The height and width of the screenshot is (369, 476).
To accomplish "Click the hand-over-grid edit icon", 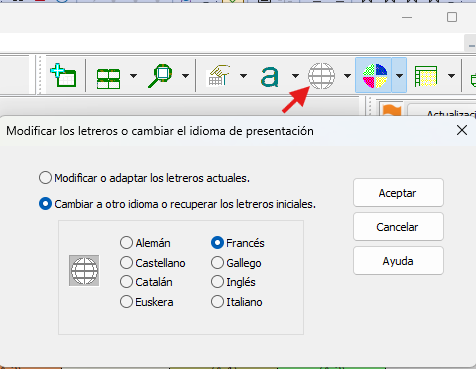I will click(218, 76).
